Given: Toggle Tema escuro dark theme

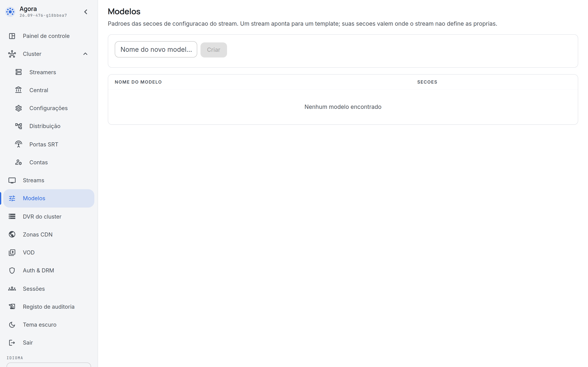Looking at the screenshot, I should pyautogui.click(x=49, y=325).
